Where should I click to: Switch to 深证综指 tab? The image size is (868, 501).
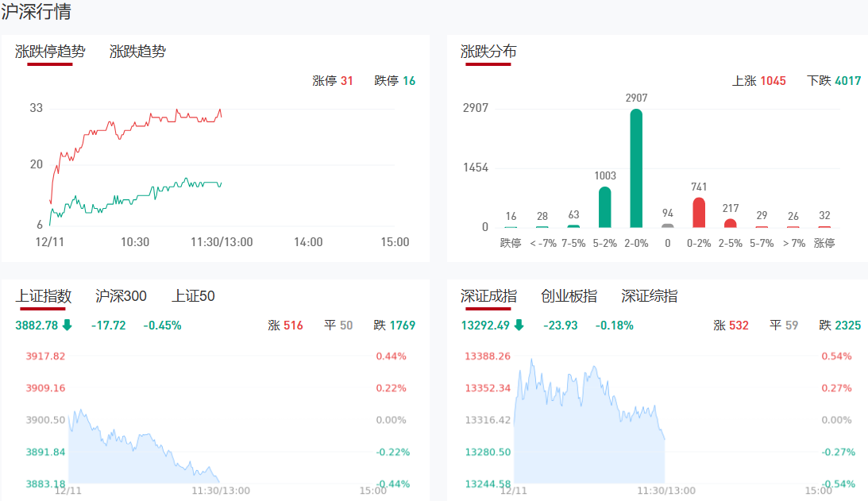pos(650,296)
